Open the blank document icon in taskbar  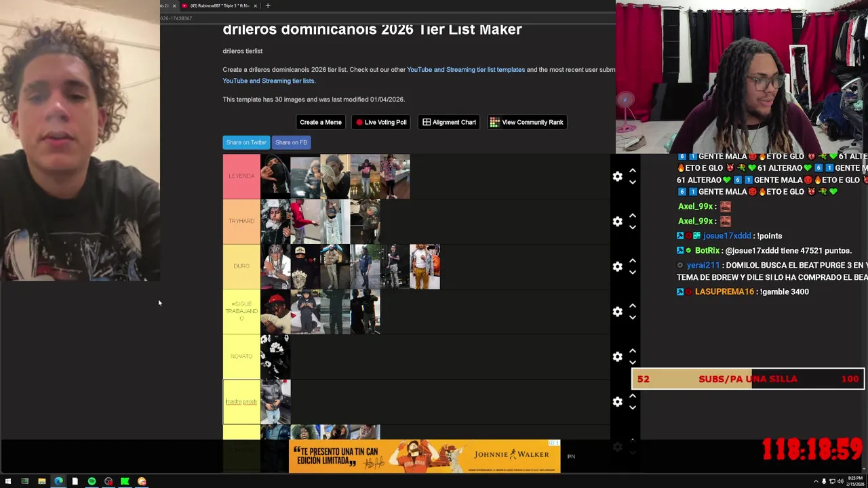[x=75, y=481]
